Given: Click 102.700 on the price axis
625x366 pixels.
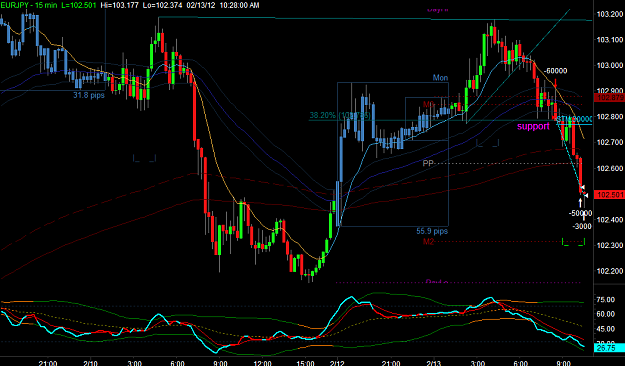Looking at the screenshot, I should (x=609, y=142).
